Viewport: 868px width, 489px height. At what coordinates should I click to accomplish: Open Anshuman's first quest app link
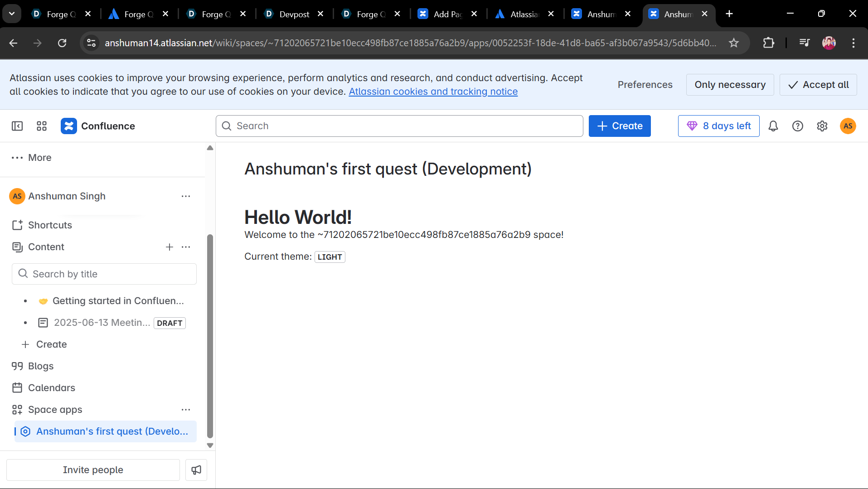106,431
